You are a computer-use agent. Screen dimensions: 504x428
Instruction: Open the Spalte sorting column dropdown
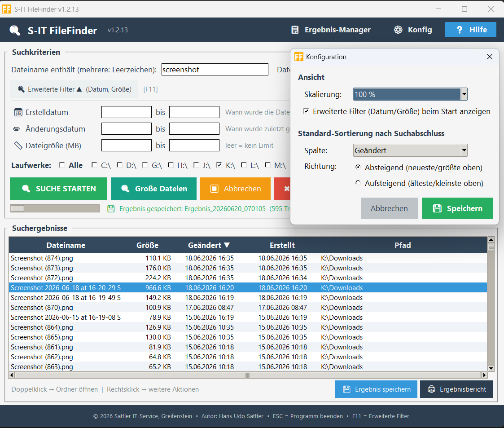[464, 150]
